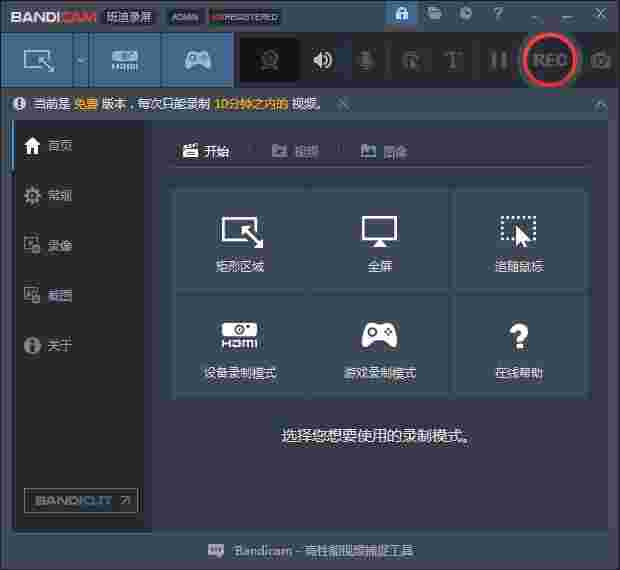Toggle the microphone icon
The image size is (620, 570).
pyautogui.click(x=367, y=61)
